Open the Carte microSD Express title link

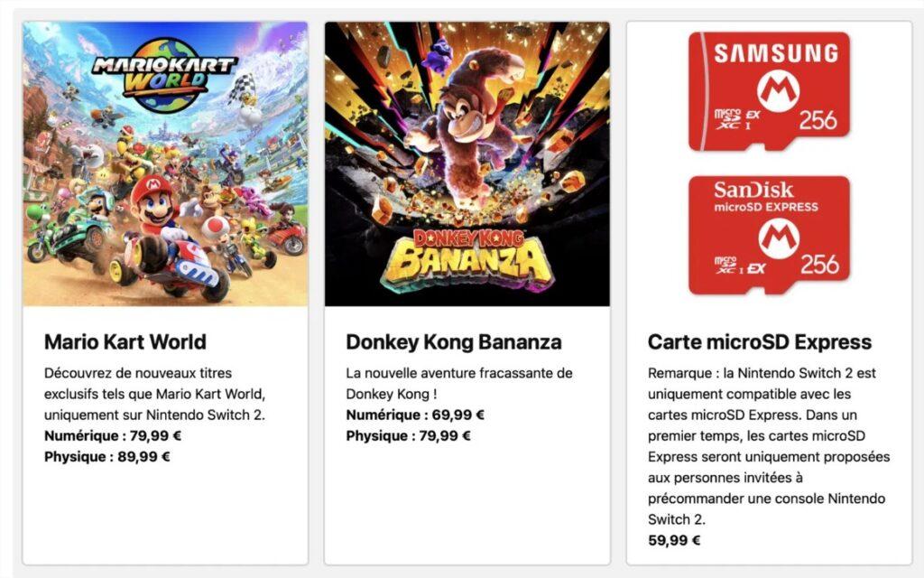coord(760,342)
